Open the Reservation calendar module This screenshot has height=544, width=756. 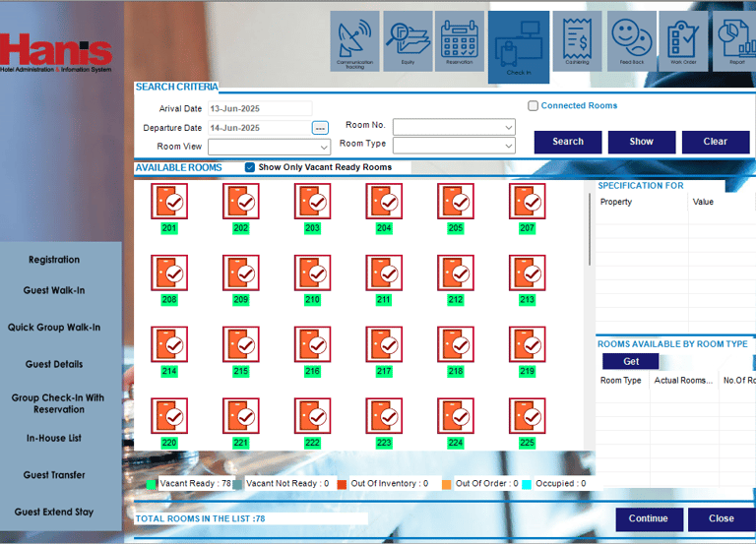pos(460,41)
